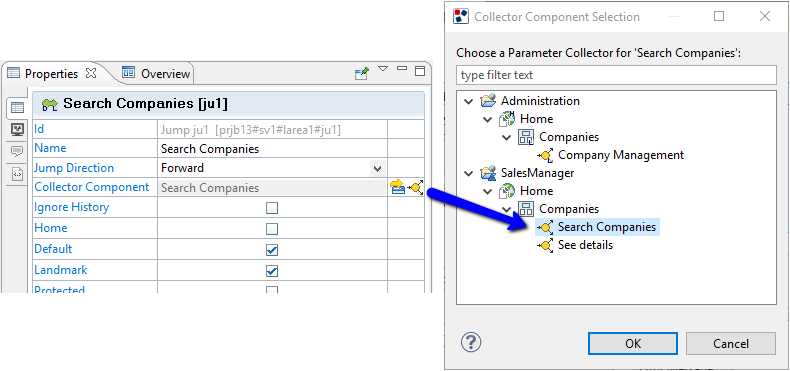This screenshot has width=790, height=371.
Task: Toggle the Home checkbox
Action: coord(272,229)
